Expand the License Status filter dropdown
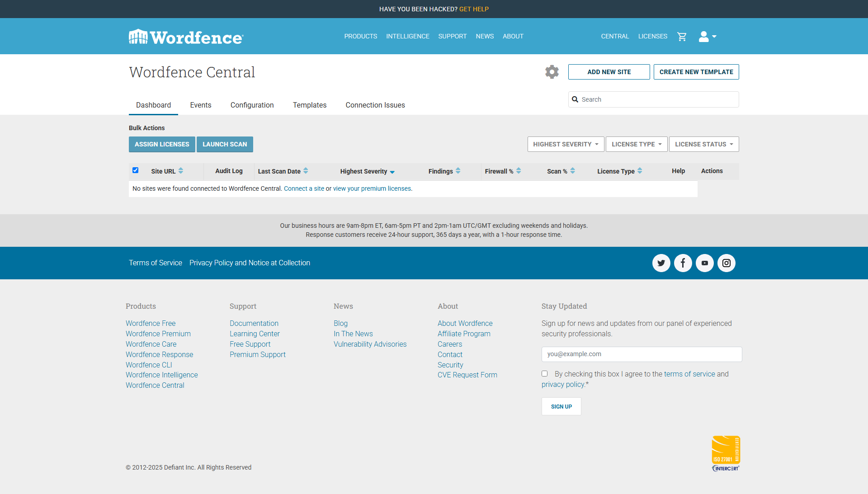The width and height of the screenshot is (868, 494). click(x=703, y=144)
